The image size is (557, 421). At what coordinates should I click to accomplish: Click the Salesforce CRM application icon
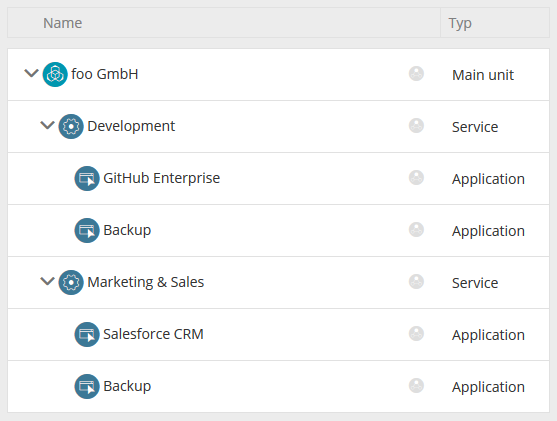[87, 334]
